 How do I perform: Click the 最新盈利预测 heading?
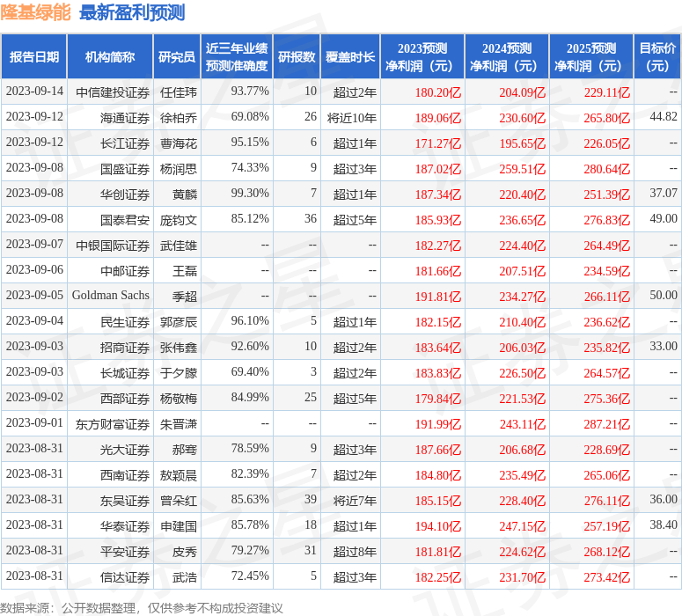pos(132,12)
